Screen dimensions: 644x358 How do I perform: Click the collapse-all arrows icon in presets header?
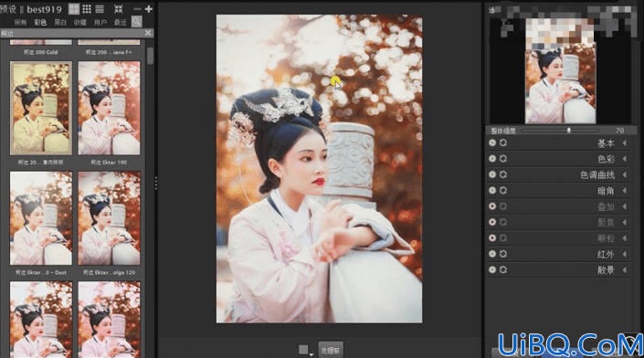pos(118,8)
